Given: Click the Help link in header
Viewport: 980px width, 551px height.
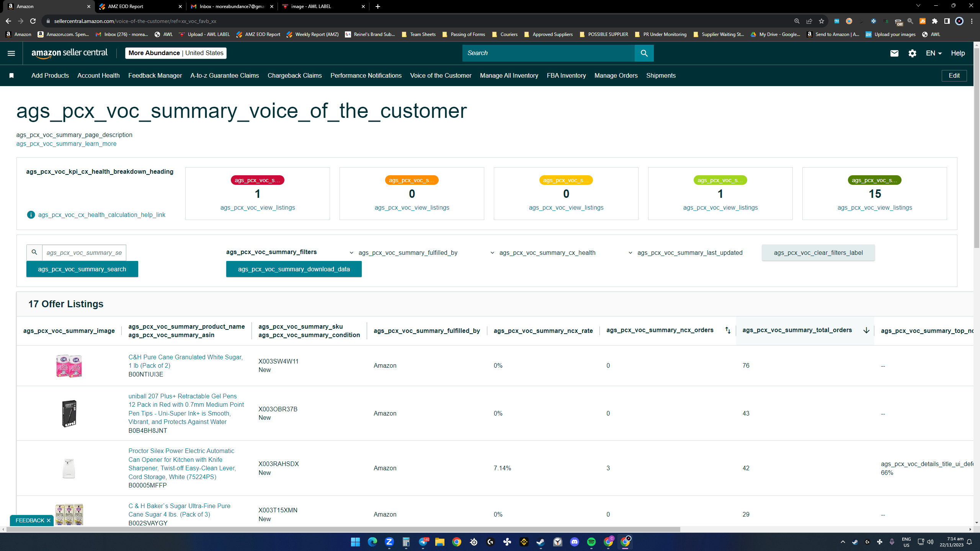Looking at the screenshot, I should (x=958, y=53).
